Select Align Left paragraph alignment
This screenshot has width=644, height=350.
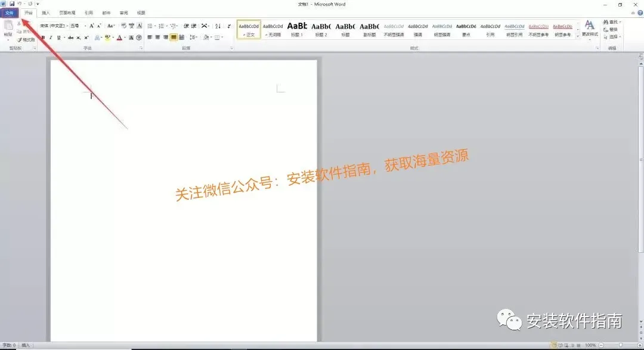click(x=150, y=38)
